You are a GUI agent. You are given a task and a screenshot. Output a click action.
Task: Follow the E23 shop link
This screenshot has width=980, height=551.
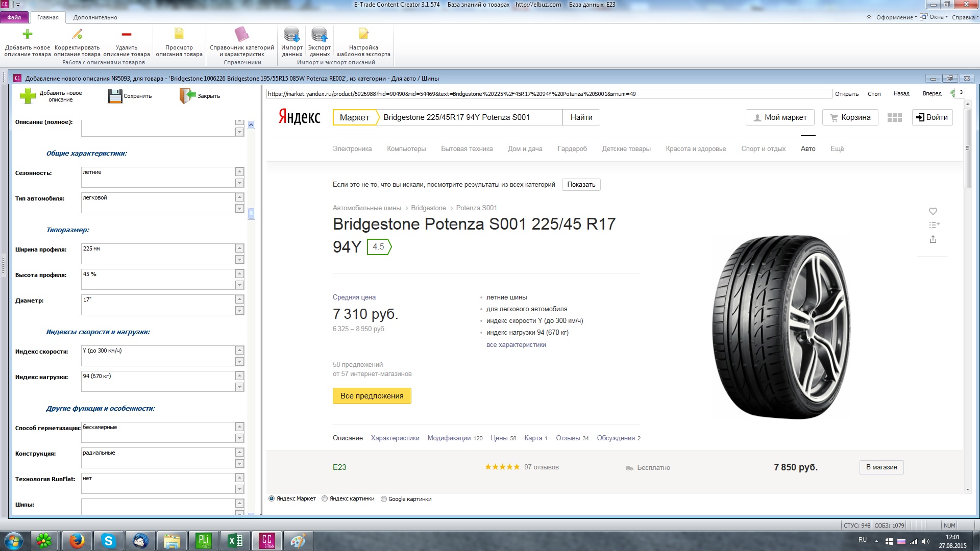(x=339, y=467)
